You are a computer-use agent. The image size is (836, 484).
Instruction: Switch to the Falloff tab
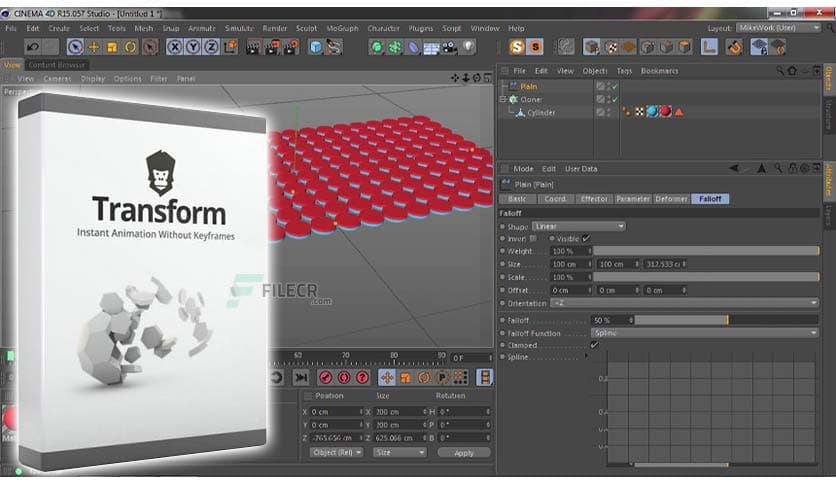[710, 199]
